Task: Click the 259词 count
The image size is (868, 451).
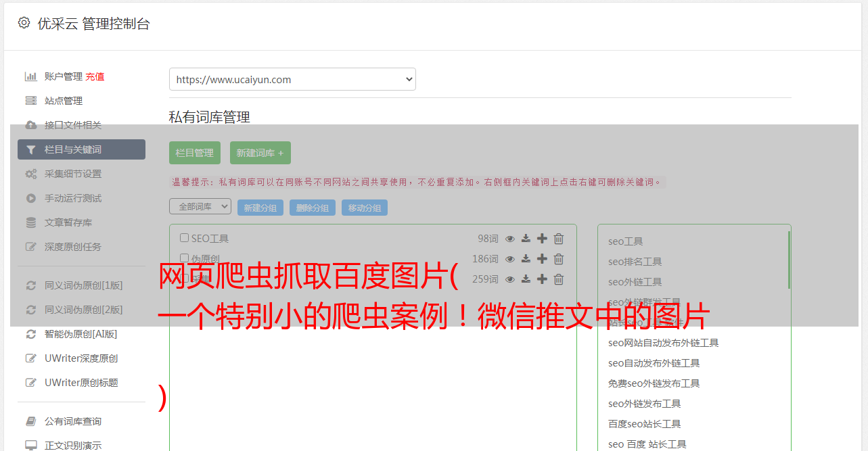Action: click(485, 279)
